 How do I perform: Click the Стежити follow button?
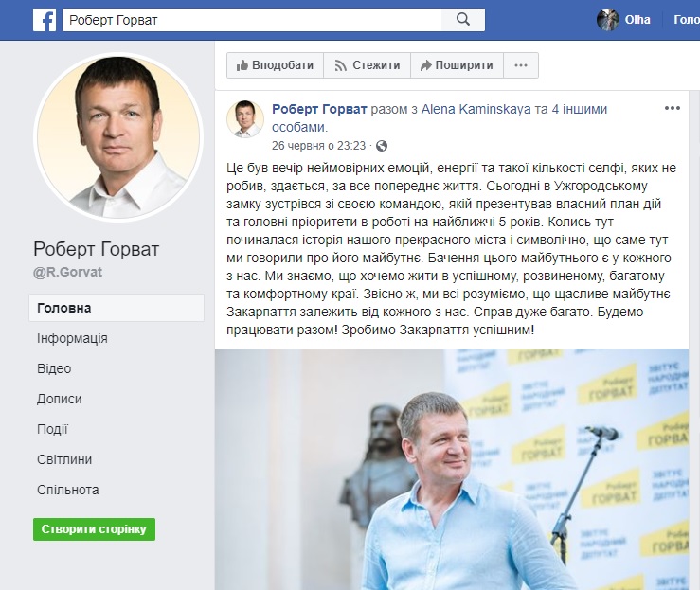pos(367,65)
